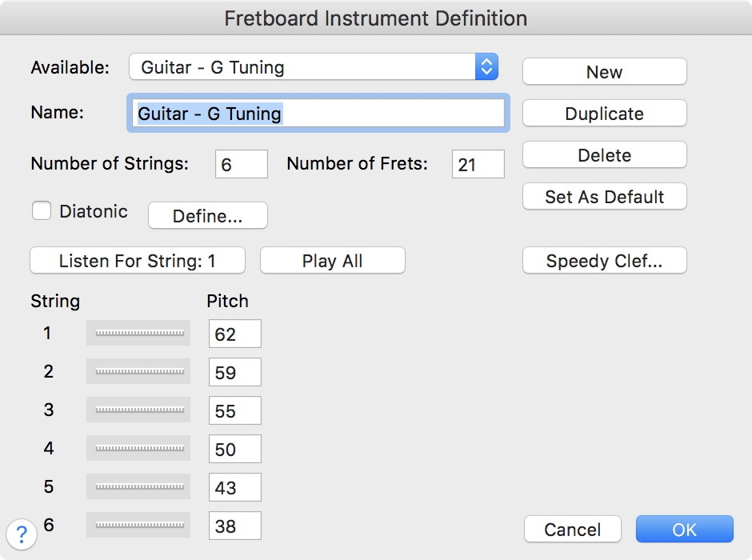752x560 pixels.
Task: Click the pitch field showing 59
Action: pos(234,372)
